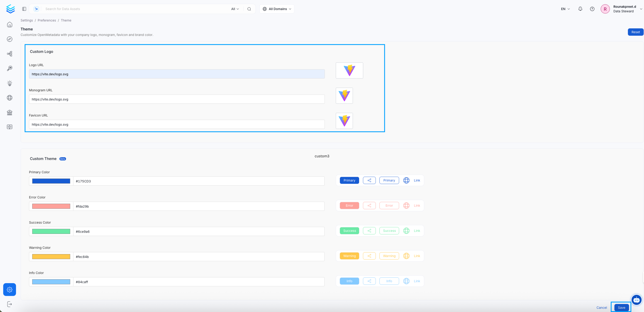
Task: Open notifications bell icon
Action: (x=580, y=9)
